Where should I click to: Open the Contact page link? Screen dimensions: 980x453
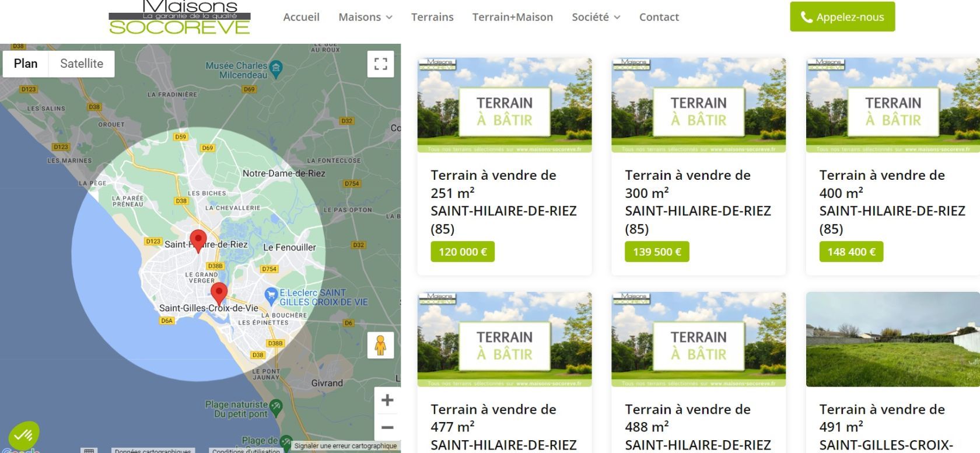(x=659, y=17)
